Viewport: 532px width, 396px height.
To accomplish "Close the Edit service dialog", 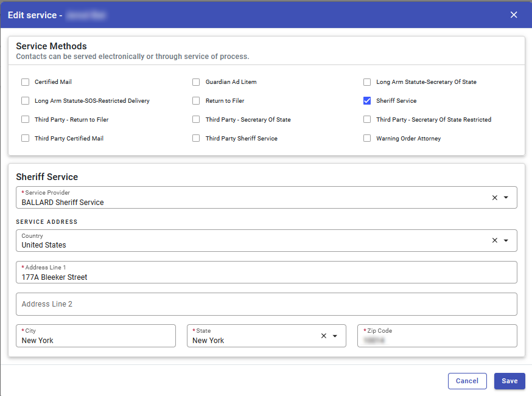I will pyautogui.click(x=514, y=15).
